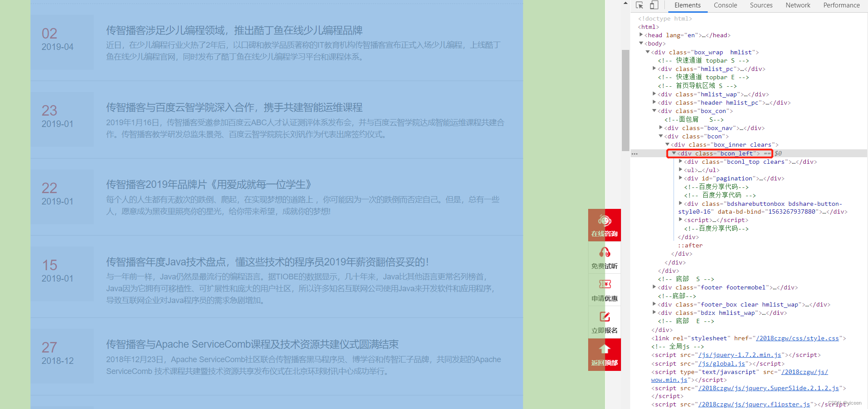Open the /js/global.js script link

point(721,363)
